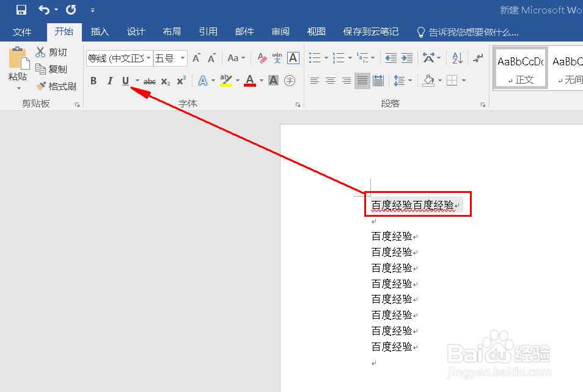Click the Align Right icon
Image resolution: width=583 pixels, height=392 pixels.
346,80
